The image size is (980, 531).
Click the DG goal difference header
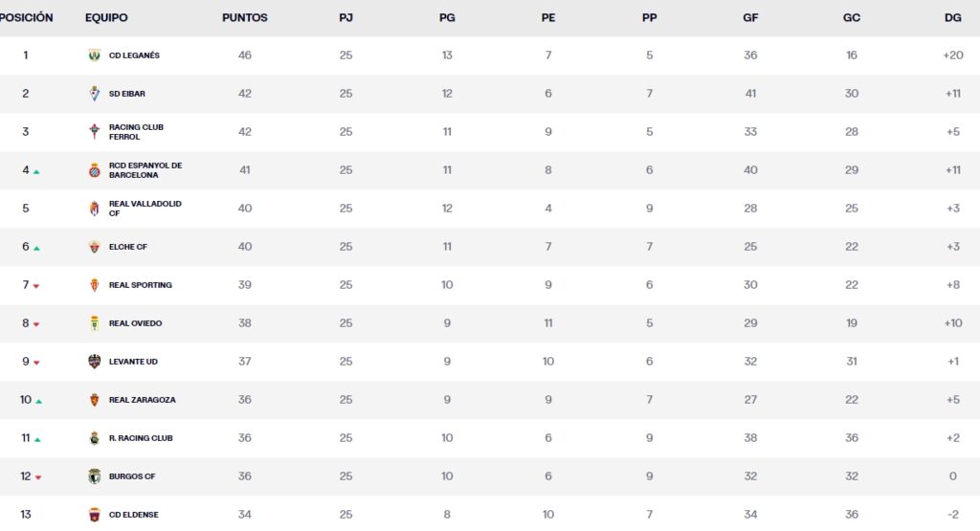click(952, 18)
